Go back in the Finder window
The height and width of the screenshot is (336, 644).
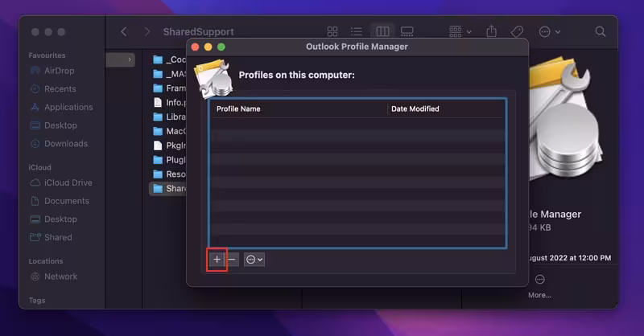point(124,31)
